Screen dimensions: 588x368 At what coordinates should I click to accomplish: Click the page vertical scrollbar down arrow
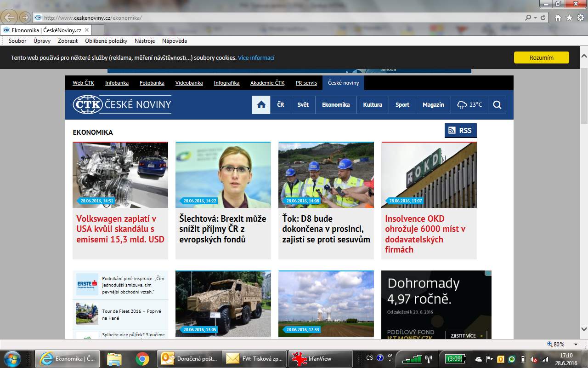(584, 329)
